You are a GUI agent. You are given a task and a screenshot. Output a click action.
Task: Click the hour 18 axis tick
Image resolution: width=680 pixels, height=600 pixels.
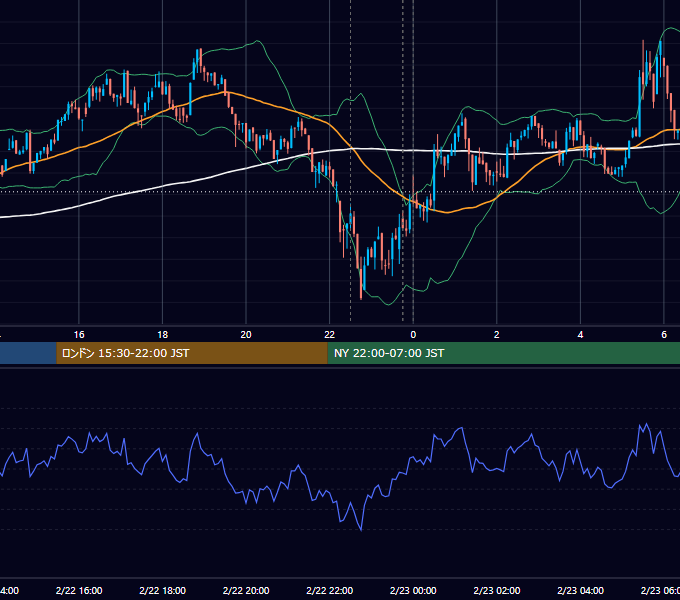pos(162,335)
